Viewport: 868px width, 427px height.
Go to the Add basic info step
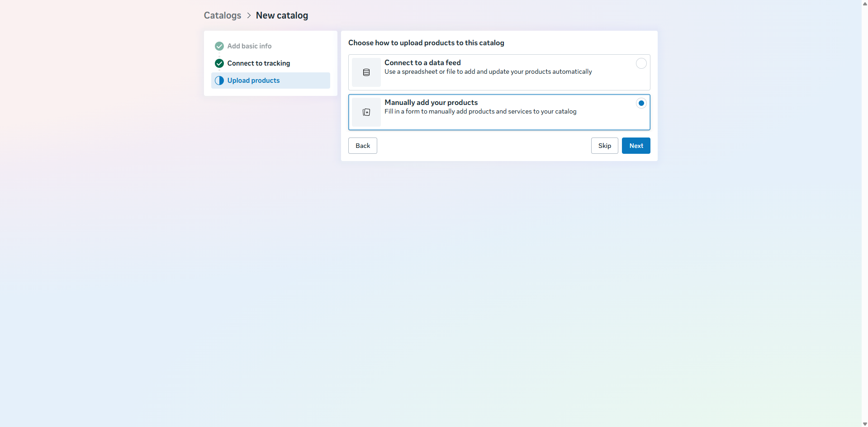pos(270,46)
